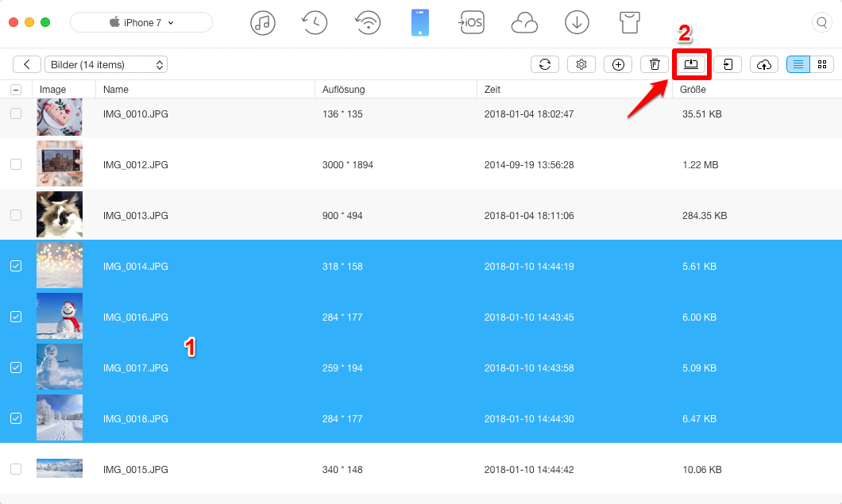Toggle the select-all checkbox in header
Screen dimensions: 842x504
coord(16,90)
